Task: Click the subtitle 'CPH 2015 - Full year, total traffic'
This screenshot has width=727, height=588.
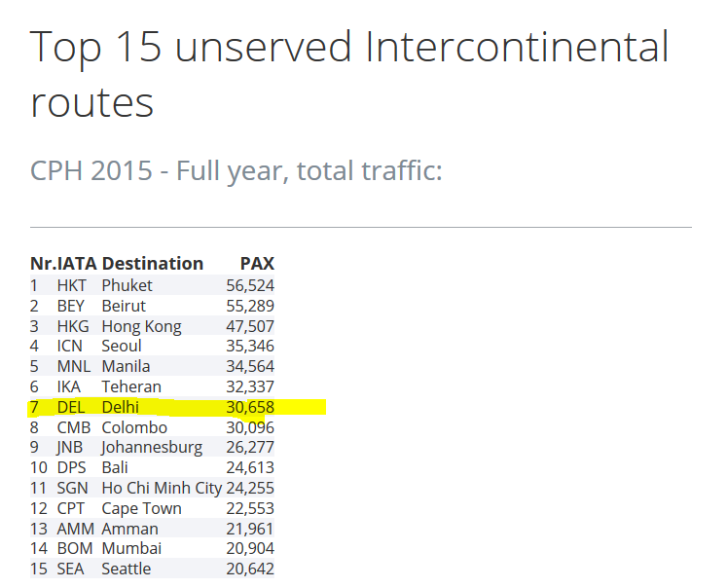Action: click(x=236, y=170)
